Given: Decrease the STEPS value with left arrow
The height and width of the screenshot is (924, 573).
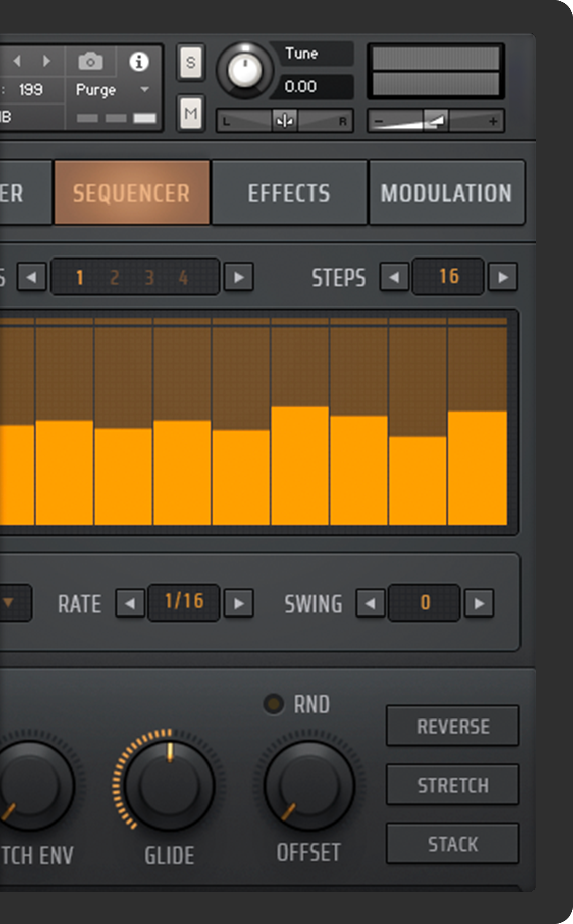Looking at the screenshot, I should point(394,277).
